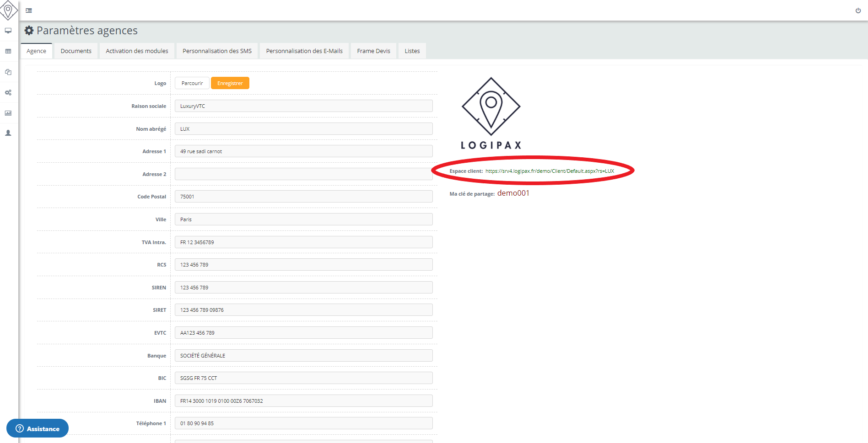Switch to the Documents tab
868x443 pixels.
76,51
